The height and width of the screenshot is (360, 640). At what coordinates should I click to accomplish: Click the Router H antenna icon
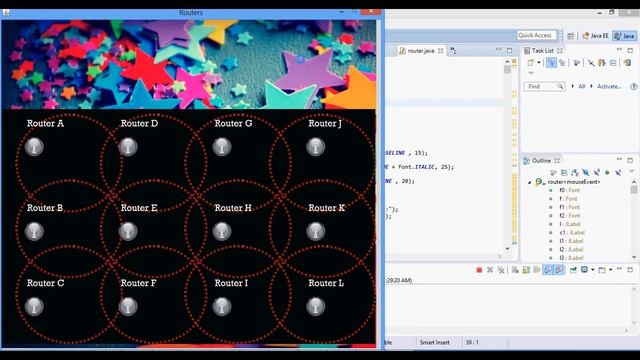click(x=222, y=231)
